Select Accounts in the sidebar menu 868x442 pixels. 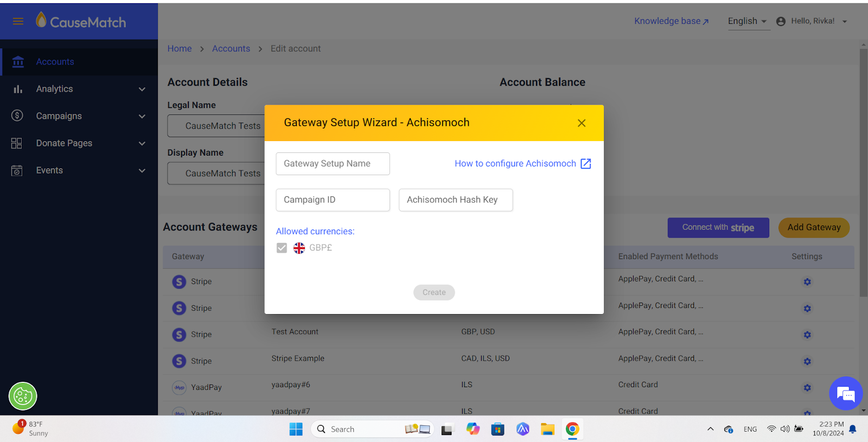click(79, 62)
